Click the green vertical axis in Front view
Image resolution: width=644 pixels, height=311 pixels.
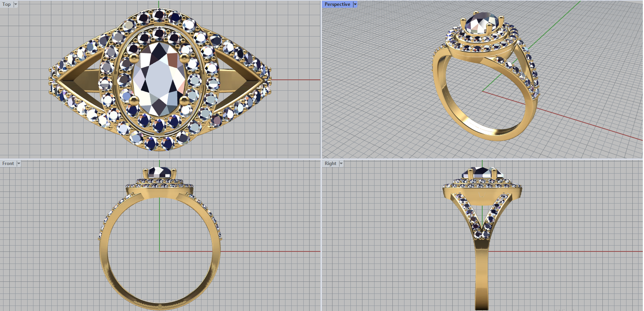pyautogui.click(x=160, y=226)
